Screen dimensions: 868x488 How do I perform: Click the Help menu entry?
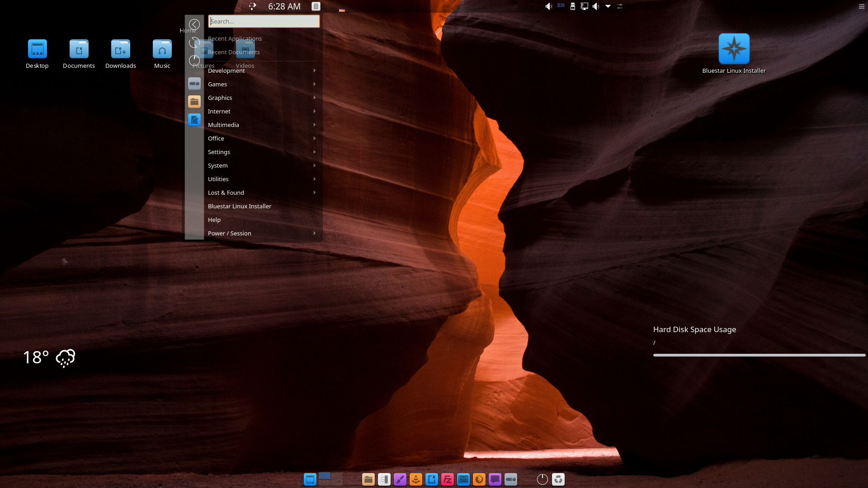262,220
